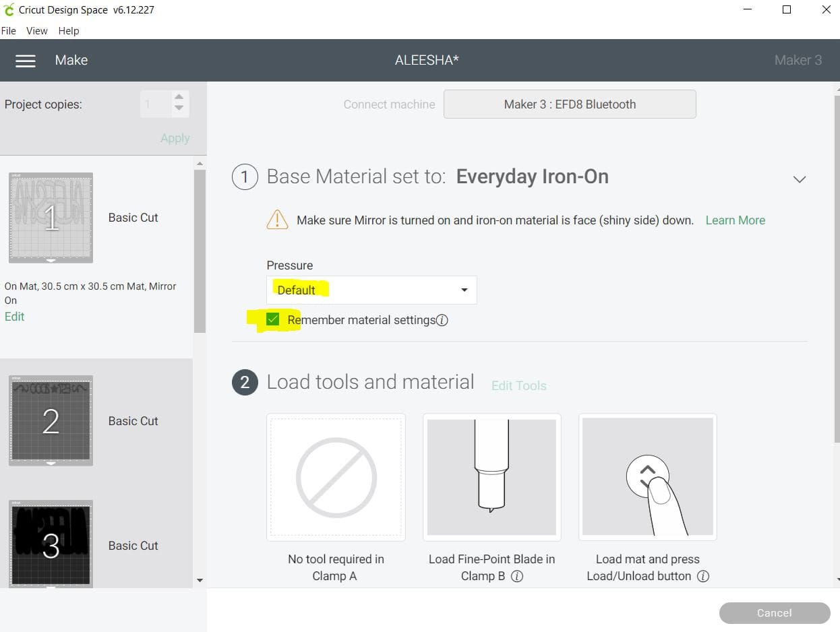Click the Connect machine label
840x632 pixels.
coord(389,104)
